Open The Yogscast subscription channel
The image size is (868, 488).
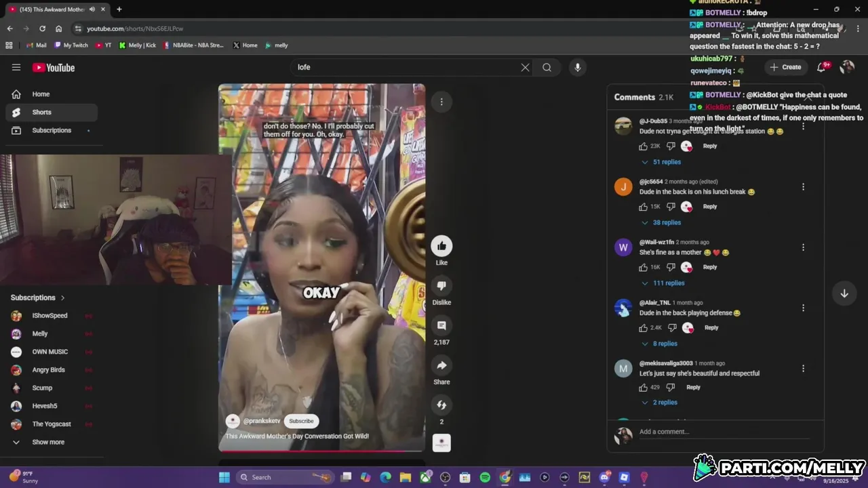[x=52, y=424]
